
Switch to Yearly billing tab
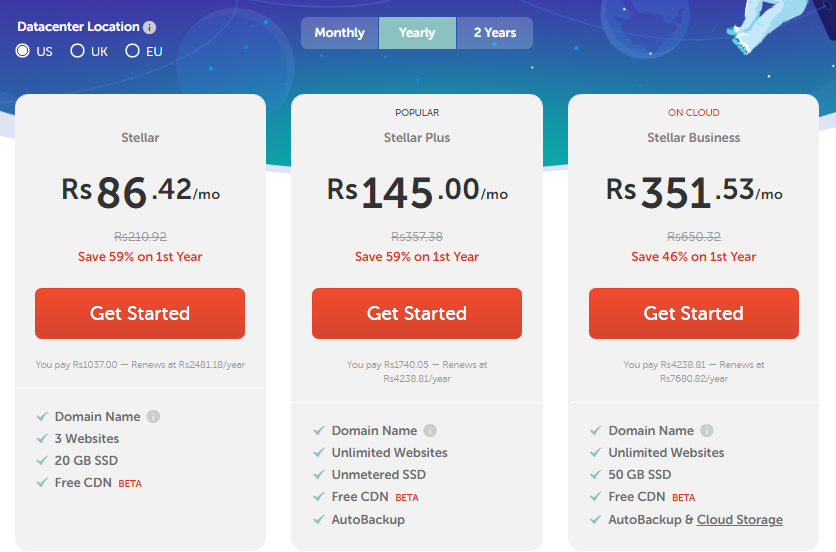[x=417, y=33]
